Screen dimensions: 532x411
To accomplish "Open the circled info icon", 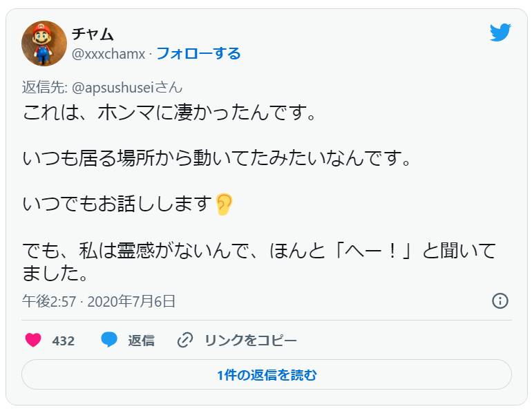I will pos(500,300).
